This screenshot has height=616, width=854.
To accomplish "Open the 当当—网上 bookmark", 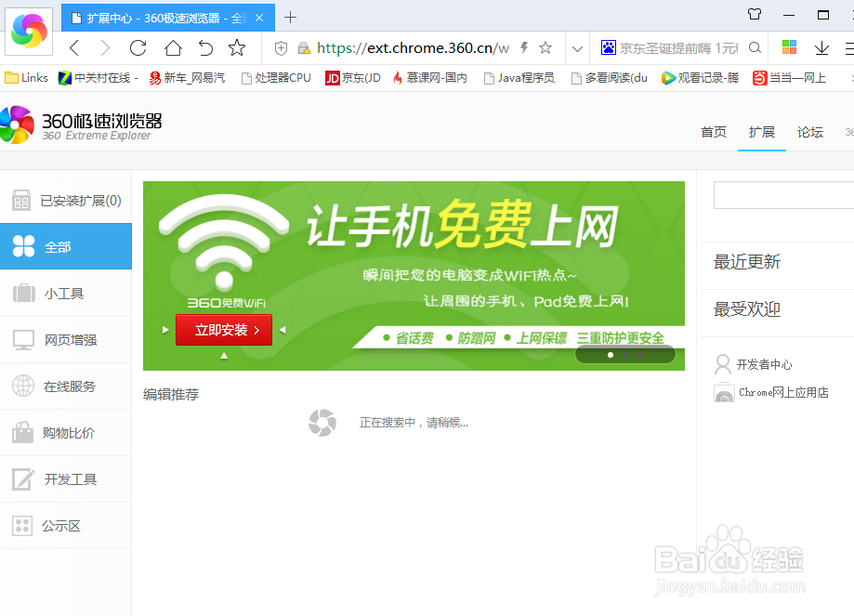I will pos(789,78).
